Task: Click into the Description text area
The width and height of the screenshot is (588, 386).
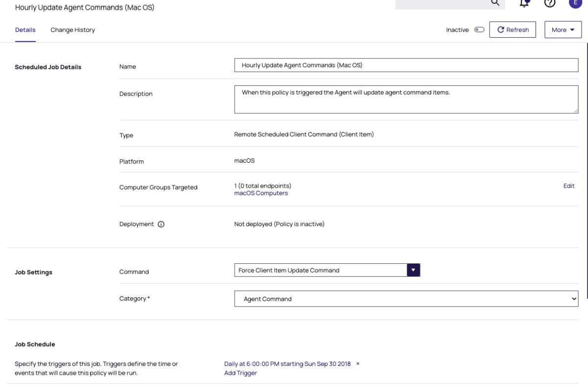Action: tap(406, 100)
